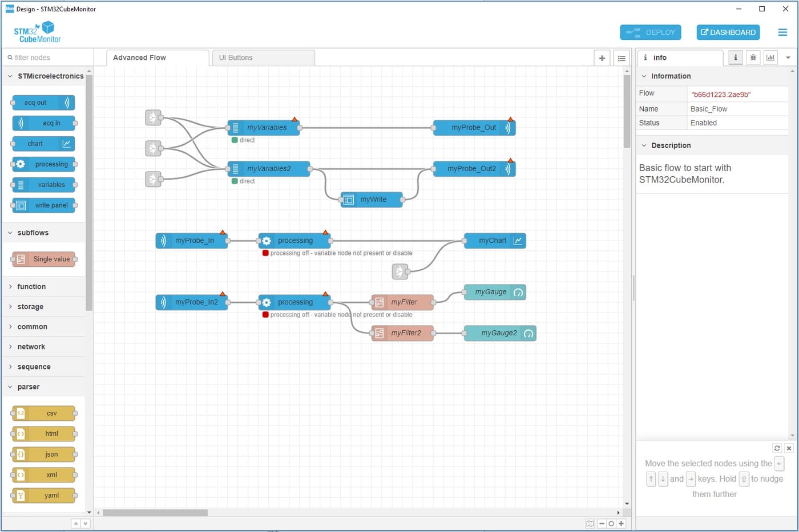Open the DASHBOARD button
Viewport: 799px width, 532px height.
tap(728, 33)
